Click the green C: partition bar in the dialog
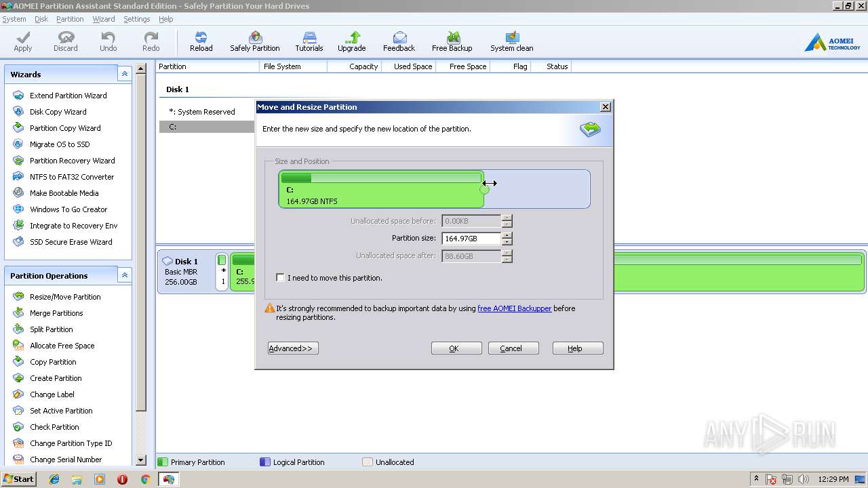 381,189
